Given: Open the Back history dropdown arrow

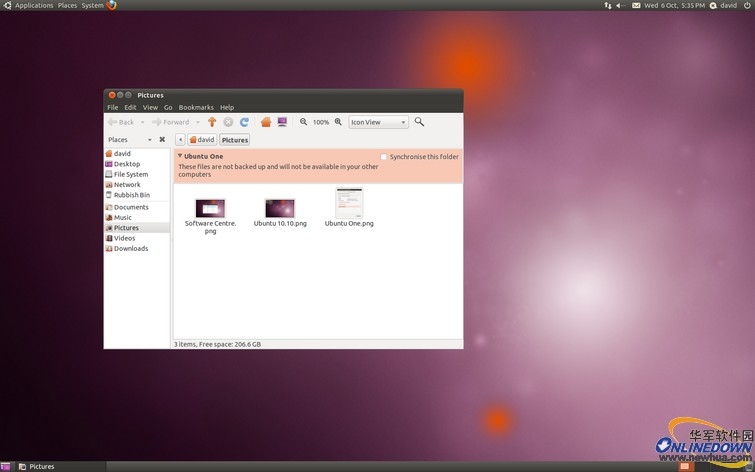Looking at the screenshot, I should (143, 122).
